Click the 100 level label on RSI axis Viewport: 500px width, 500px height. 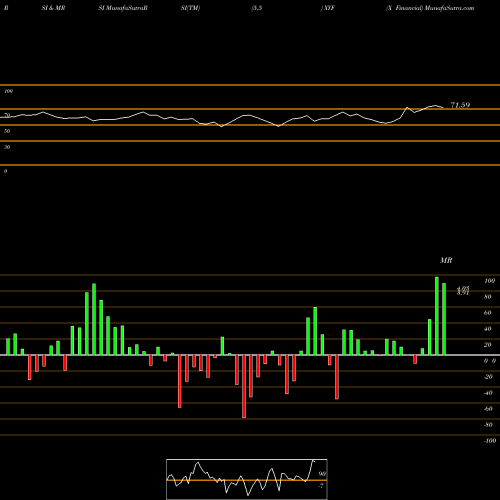coord(8,91)
